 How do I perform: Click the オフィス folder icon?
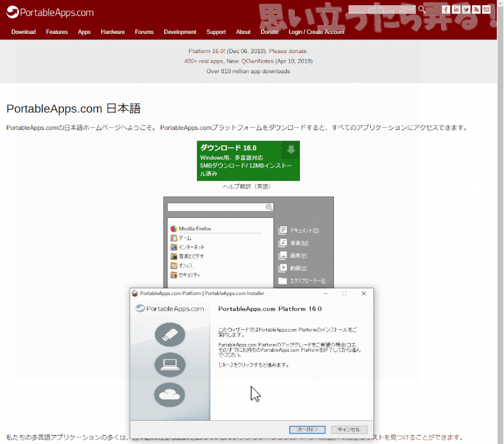(x=174, y=266)
